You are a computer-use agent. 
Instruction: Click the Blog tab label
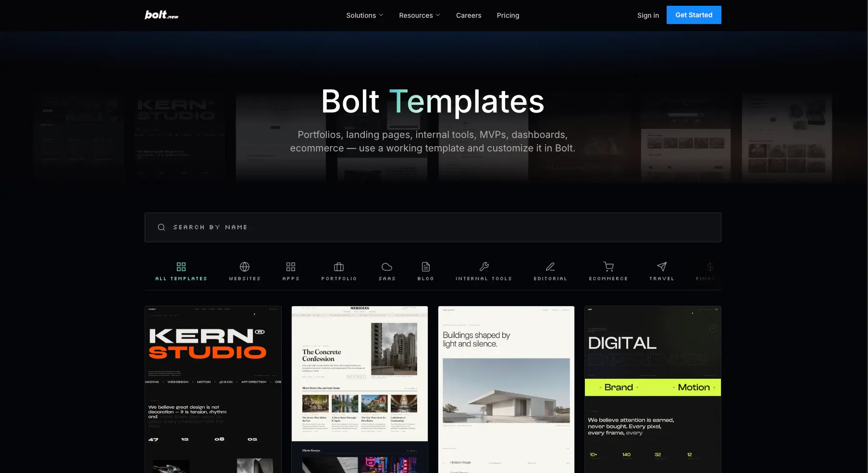pyautogui.click(x=426, y=279)
